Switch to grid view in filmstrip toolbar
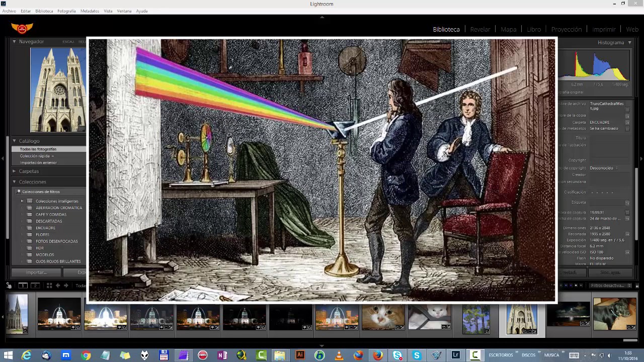 [x=49, y=286]
